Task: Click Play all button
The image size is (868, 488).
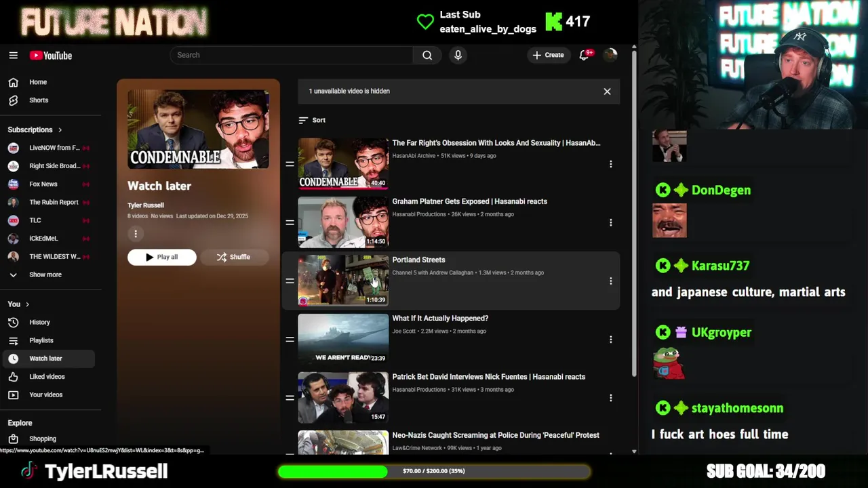Action: pyautogui.click(x=161, y=257)
